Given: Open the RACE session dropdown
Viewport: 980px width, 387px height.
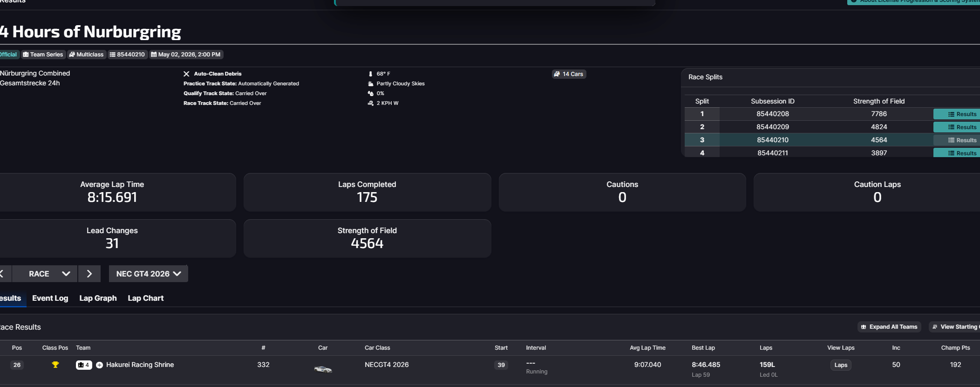Looking at the screenshot, I should pyautogui.click(x=45, y=274).
